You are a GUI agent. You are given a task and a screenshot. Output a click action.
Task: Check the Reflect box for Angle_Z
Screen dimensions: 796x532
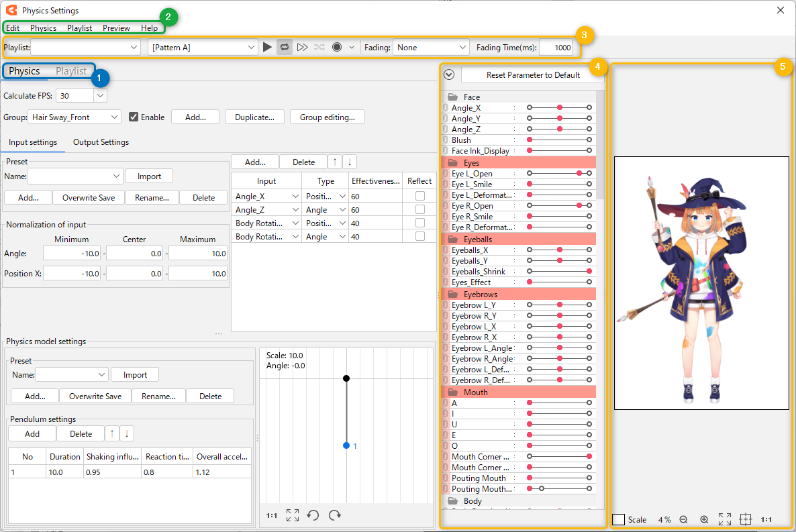coord(419,210)
